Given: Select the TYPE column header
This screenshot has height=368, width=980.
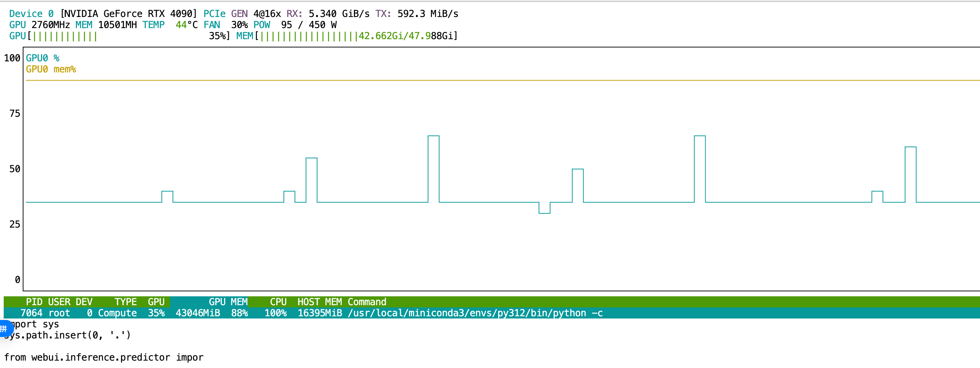Looking at the screenshot, I should pyautogui.click(x=125, y=302).
